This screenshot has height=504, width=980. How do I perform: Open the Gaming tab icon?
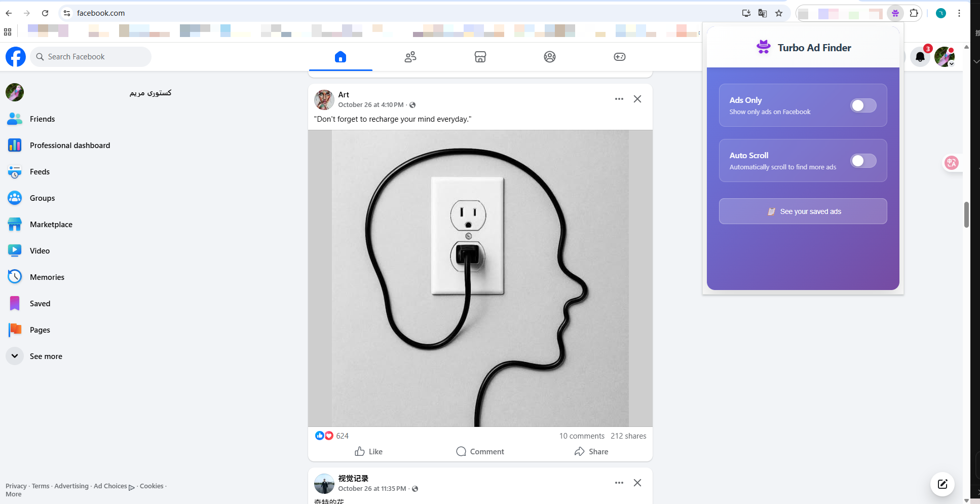[619, 57]
